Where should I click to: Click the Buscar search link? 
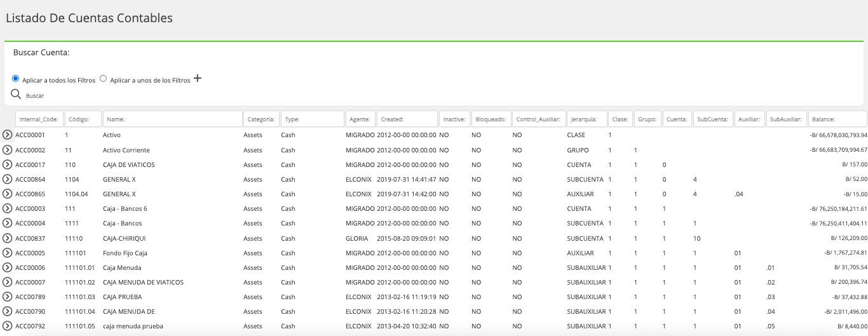35,96
